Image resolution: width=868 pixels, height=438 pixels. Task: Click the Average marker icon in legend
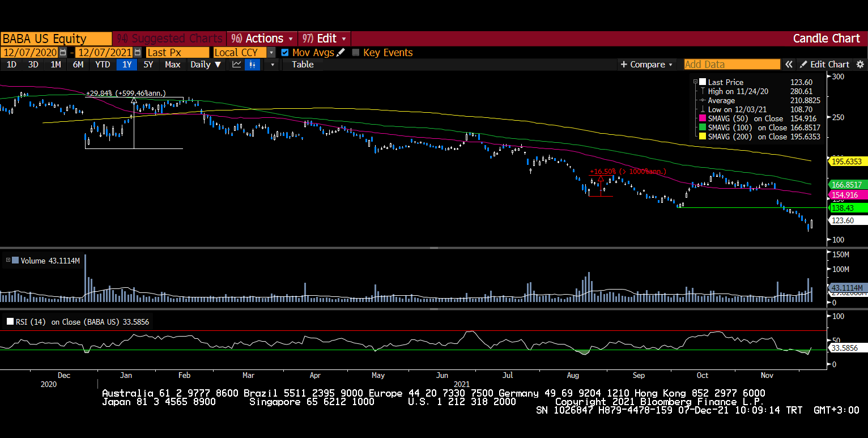pos(703,100)
